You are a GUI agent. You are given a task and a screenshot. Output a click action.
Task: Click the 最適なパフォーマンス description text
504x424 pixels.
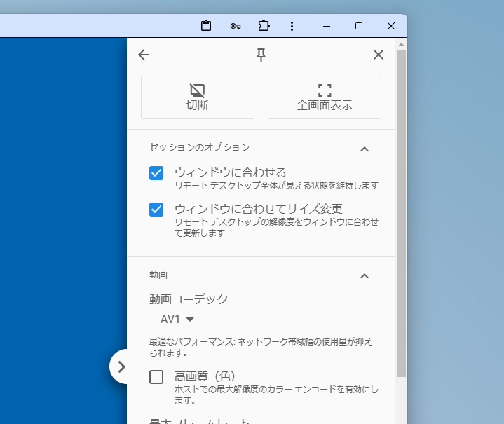[x=261, y=347]
